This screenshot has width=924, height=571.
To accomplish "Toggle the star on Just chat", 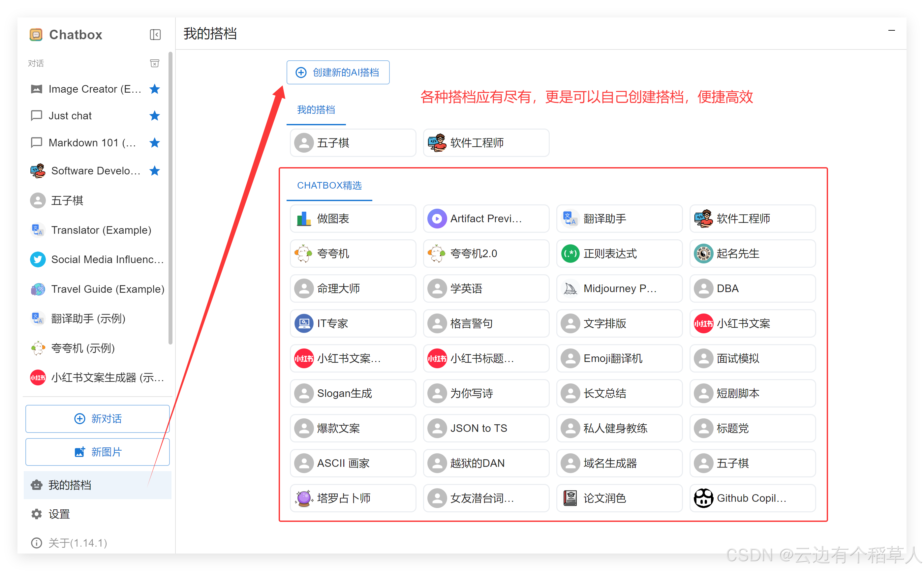I will tap(155, 116).
